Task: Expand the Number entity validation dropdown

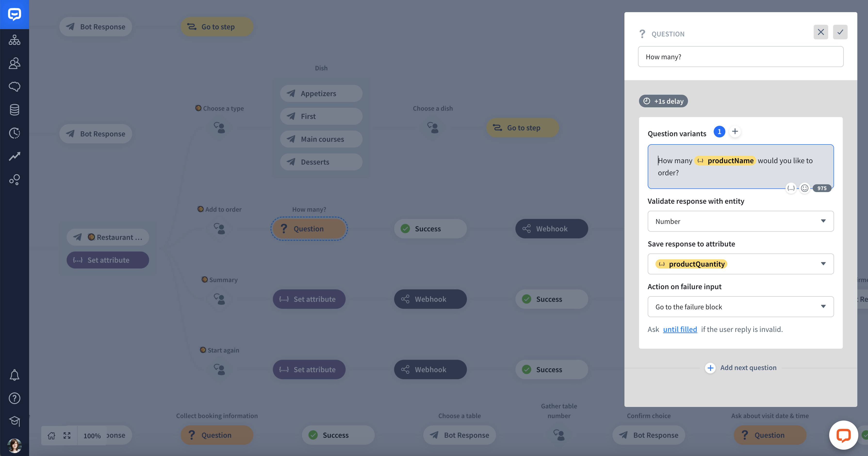Action: point(740,221)
